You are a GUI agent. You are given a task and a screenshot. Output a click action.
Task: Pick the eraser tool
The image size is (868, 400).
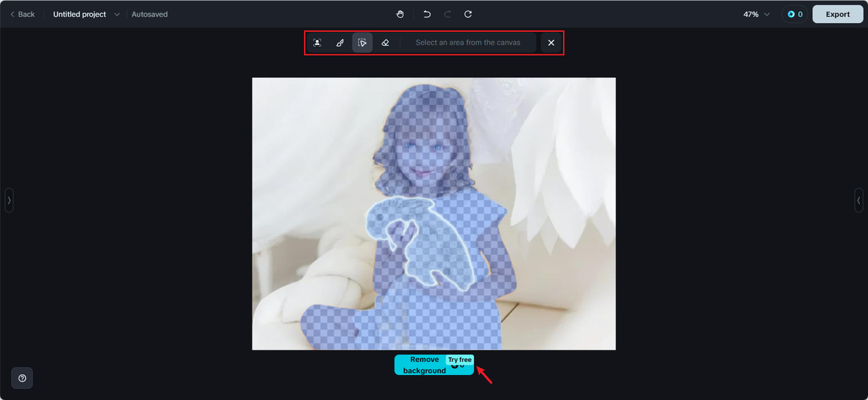385,43
